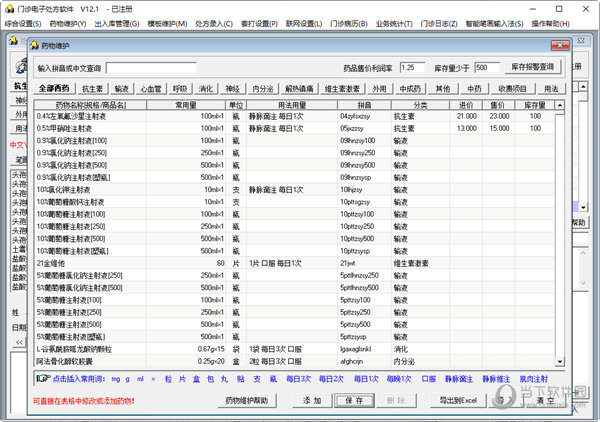Click the 导出到Excel button
This screenshot has height=422, width=600.
pos(458,401)
